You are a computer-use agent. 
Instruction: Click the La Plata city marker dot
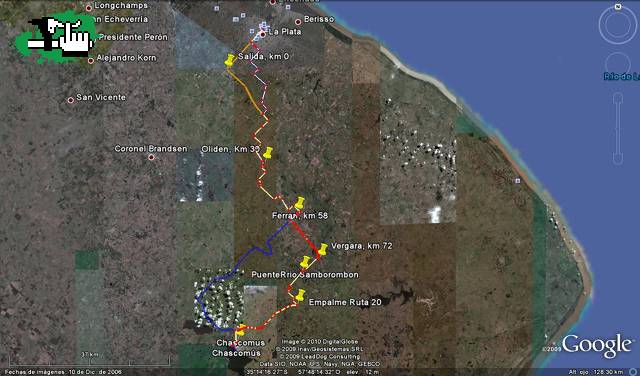(x=263, y=35)
